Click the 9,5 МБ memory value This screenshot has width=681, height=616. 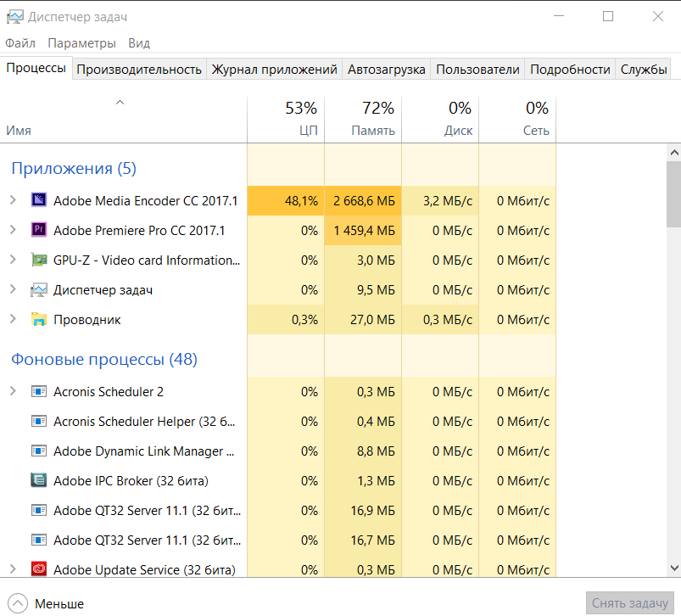(376, 289)
